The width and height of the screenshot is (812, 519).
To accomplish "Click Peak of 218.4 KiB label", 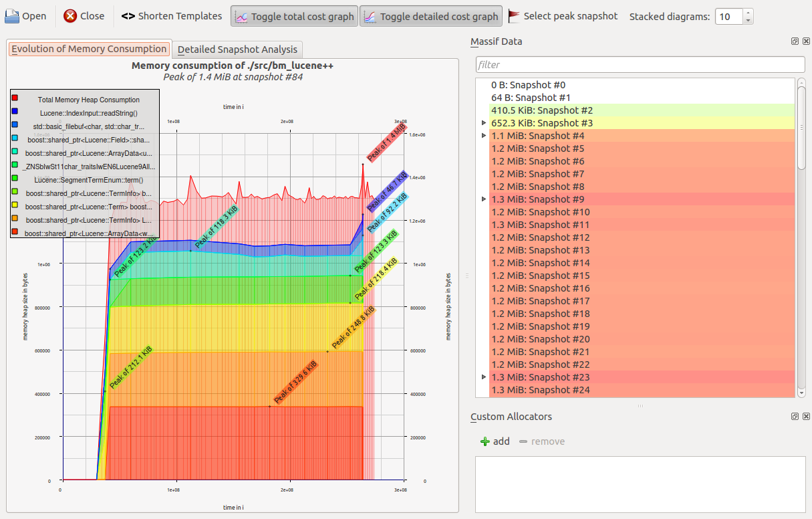I will tap(376, 278).
